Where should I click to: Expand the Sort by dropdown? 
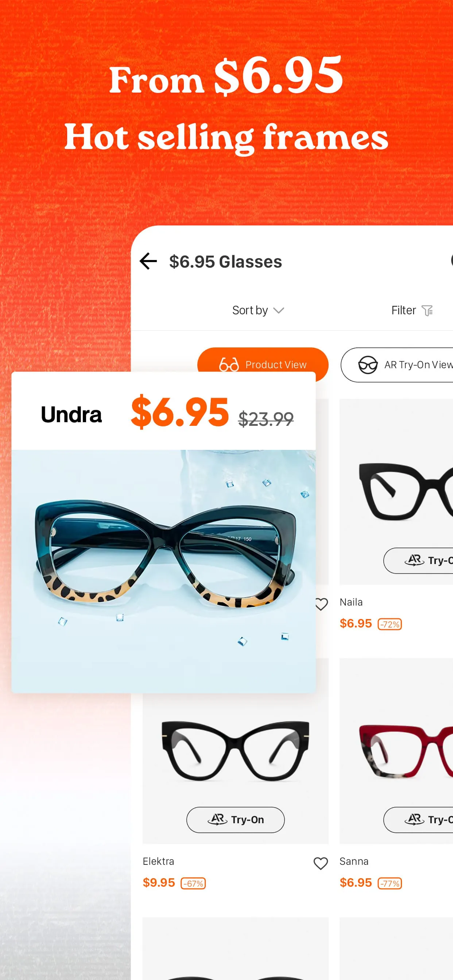pyautogui.click(x=258, y=310)
